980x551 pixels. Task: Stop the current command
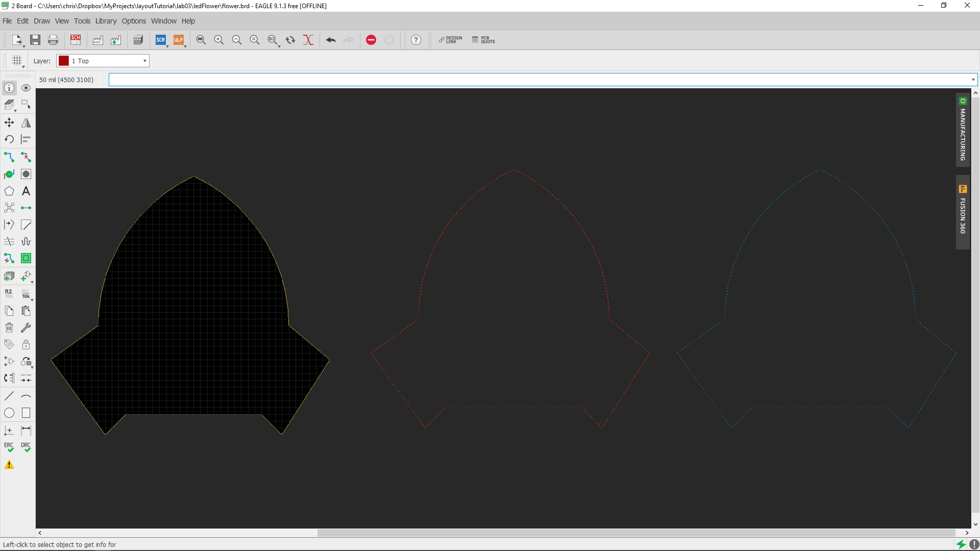tap(371, 40)
